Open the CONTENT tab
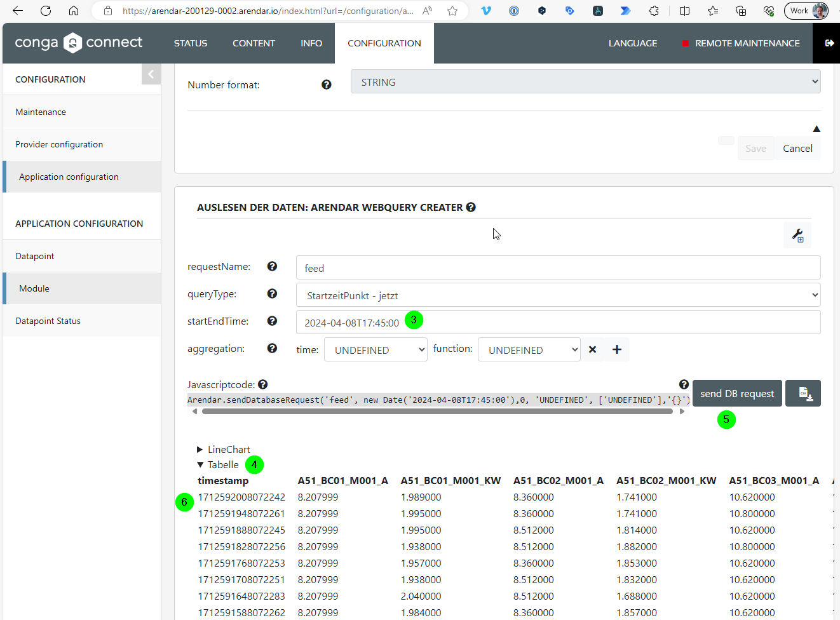 click(x=254, y=43)
